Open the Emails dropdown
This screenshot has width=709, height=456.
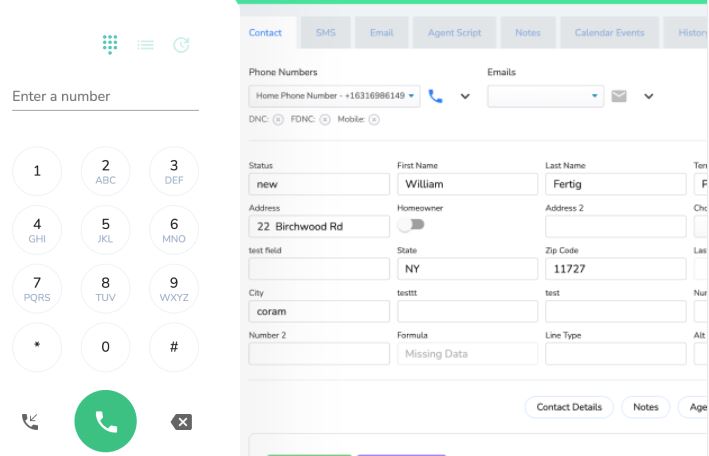click(x=545, y=96)
